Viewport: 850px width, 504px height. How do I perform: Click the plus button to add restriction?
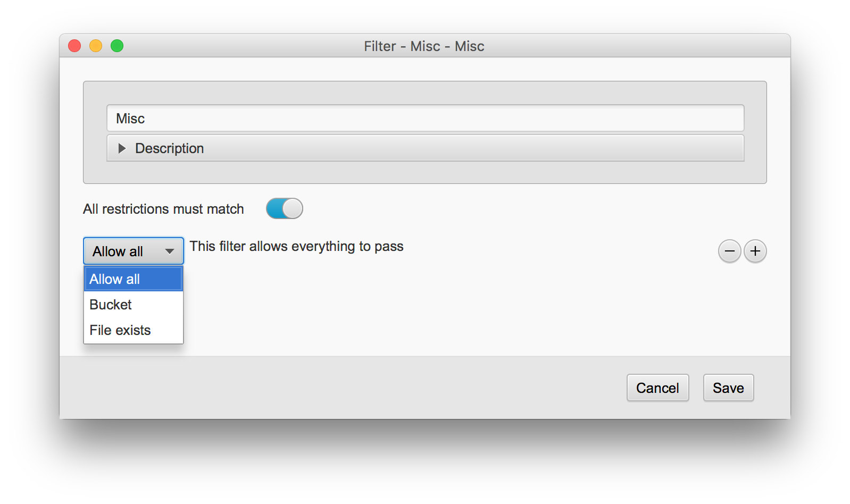755,251
